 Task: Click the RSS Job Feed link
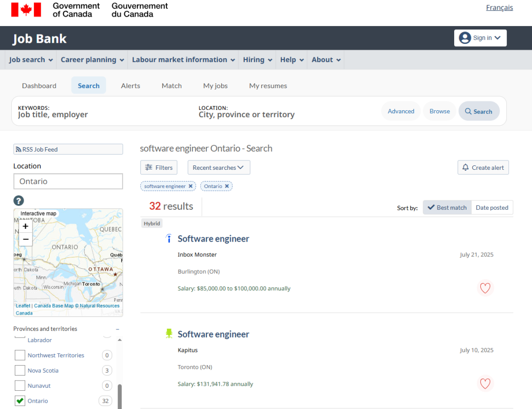pos(68,149)
